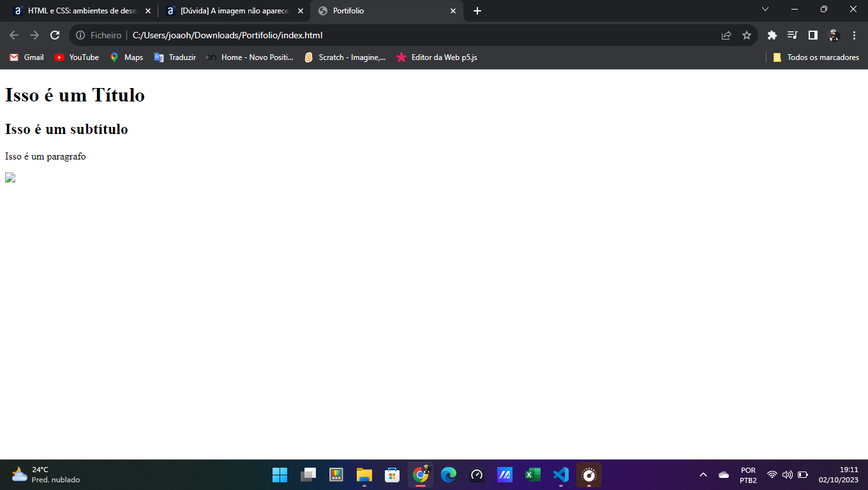Screen dimensions: 868x490
Task: Open the Windows Start menu
Action: coord(280,475)
